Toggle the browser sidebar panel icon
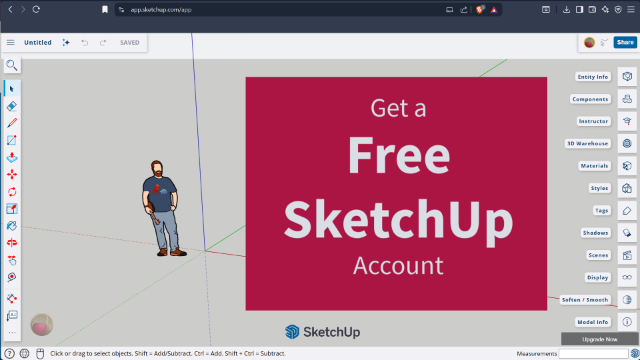Image resolution: width=640 pixels, height=360 pixels. [x=579, y=10]
